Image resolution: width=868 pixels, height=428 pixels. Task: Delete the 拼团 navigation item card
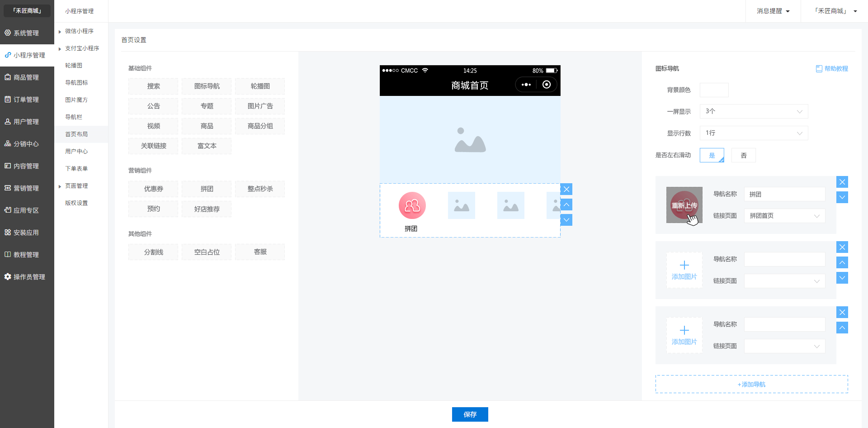click(x=842, y=182)
